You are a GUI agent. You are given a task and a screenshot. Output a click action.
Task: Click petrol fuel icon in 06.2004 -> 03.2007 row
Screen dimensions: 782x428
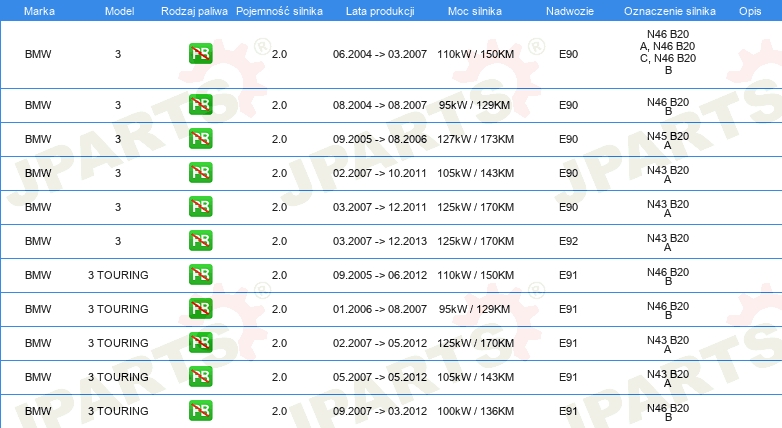[200, 53]
